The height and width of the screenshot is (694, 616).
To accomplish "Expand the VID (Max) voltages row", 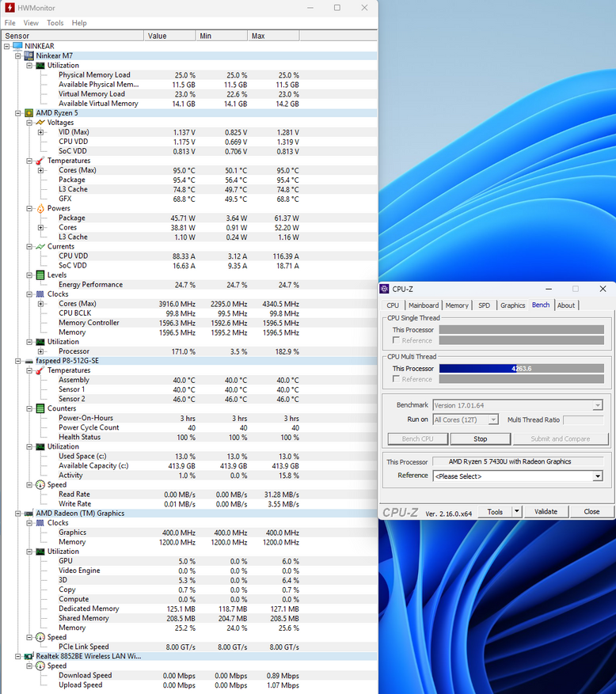I will click(40, 132).
